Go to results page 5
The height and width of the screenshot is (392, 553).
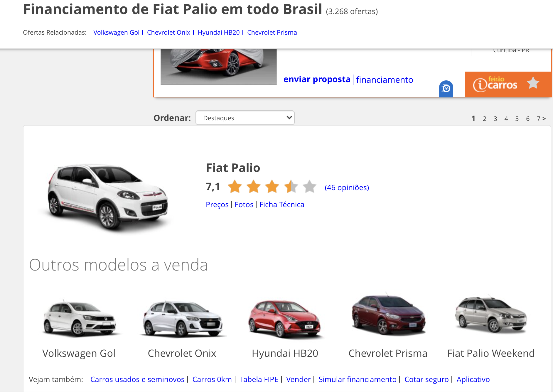(x=517, y=119)
